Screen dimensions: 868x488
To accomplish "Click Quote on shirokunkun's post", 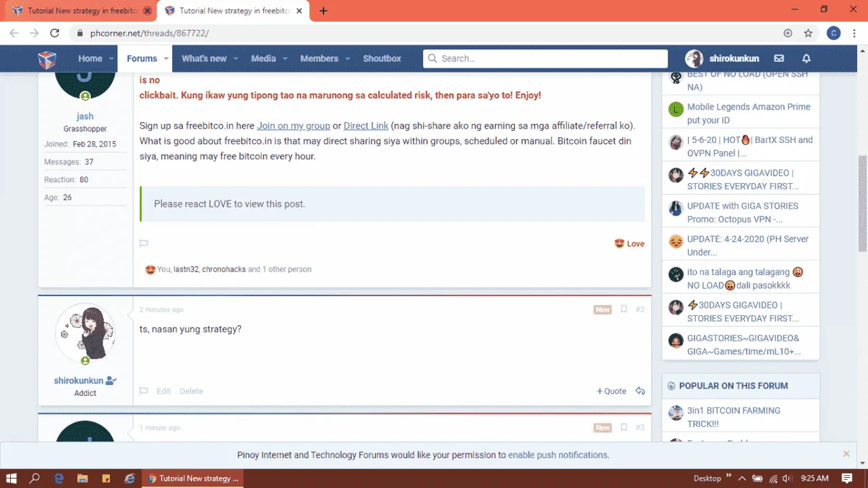I will pos(612,391).
